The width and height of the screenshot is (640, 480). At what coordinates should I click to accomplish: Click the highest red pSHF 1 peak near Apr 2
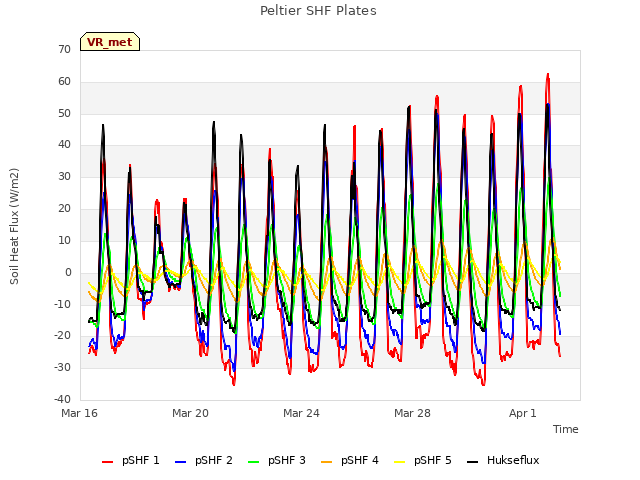(x=548, y=75)
